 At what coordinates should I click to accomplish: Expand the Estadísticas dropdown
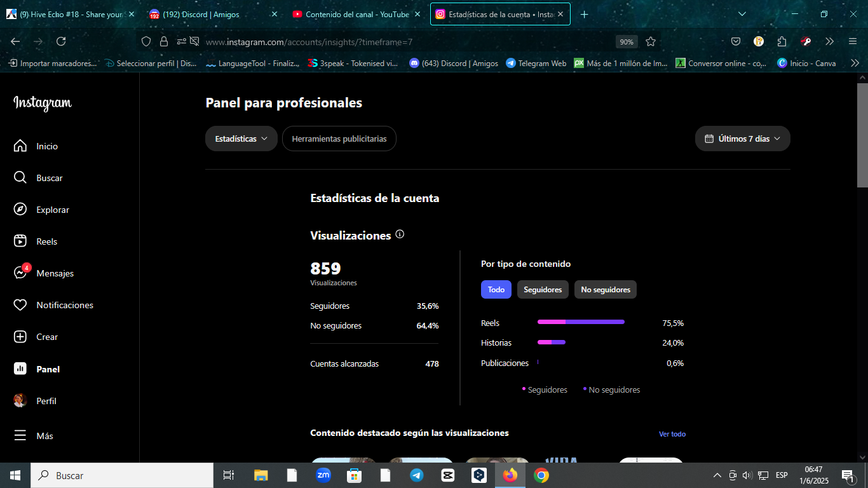(241, 139)
